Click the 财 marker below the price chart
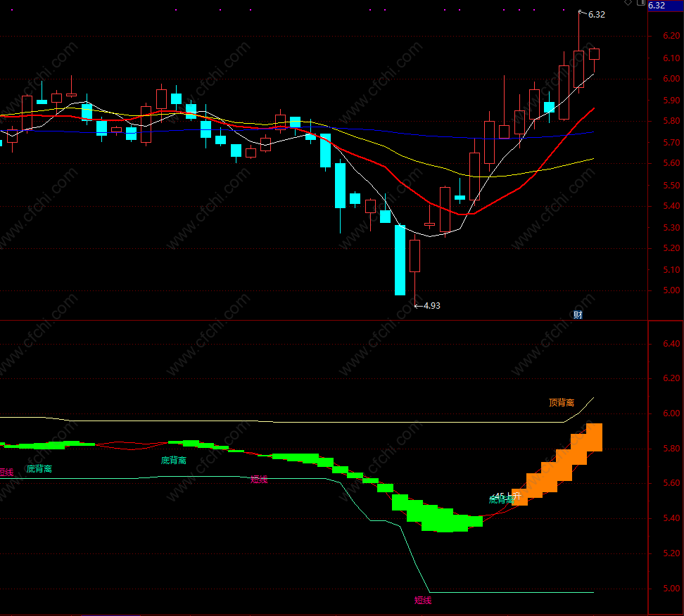 click(578, 315)
